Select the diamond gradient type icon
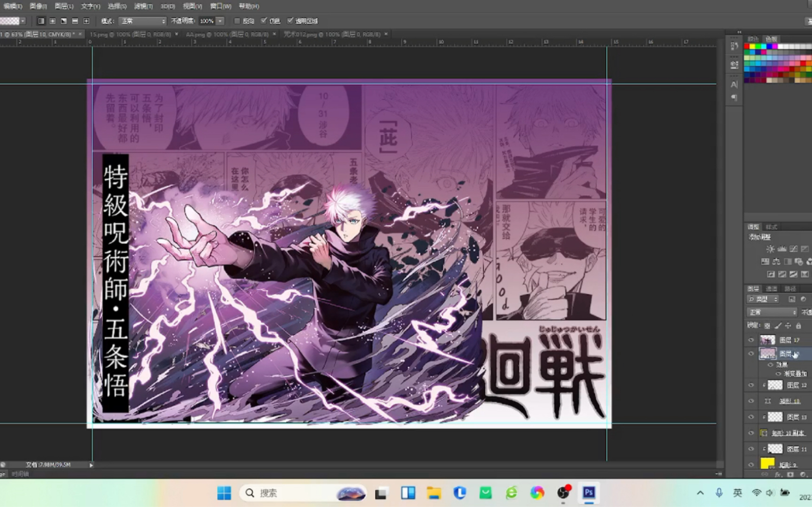The width and height of the screenshot is (812, 507). click(86, 21)
